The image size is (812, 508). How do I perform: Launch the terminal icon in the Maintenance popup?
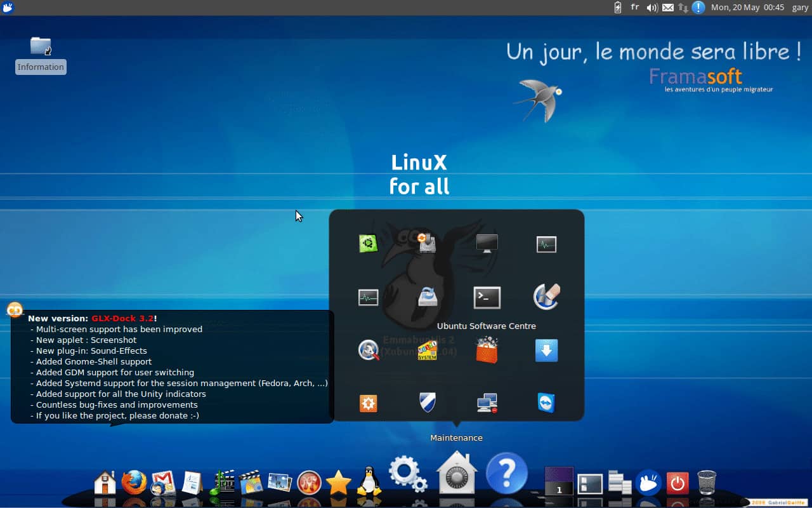click(x=487, y=297)
